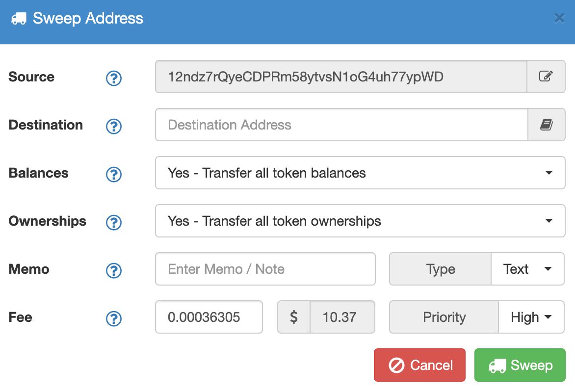Click the Fee help question mark icon
The width and height of the screenshot is (575, 392).
[114, 319]
